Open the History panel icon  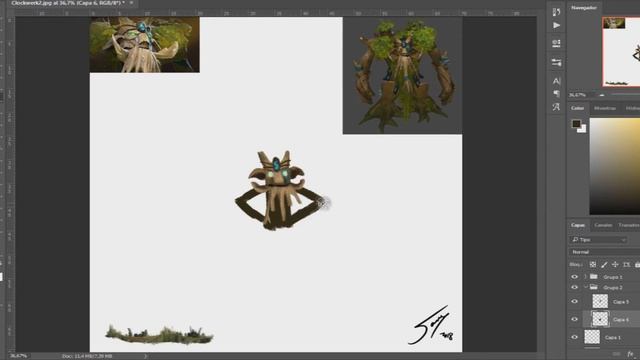tap(556, 12)
